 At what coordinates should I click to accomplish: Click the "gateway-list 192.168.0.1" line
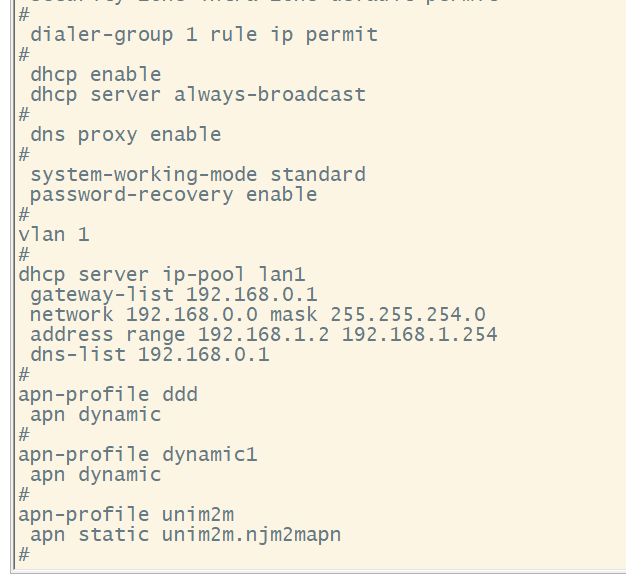173,295
